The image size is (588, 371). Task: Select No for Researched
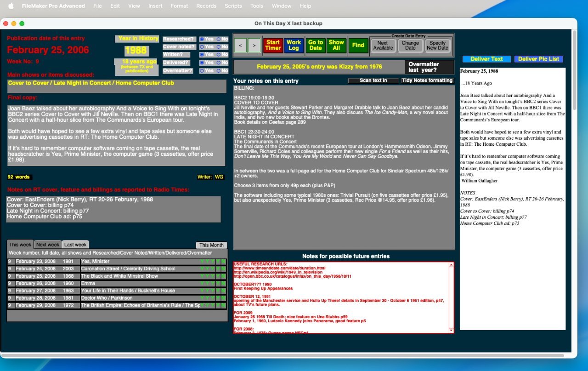(x=219, y=39)
